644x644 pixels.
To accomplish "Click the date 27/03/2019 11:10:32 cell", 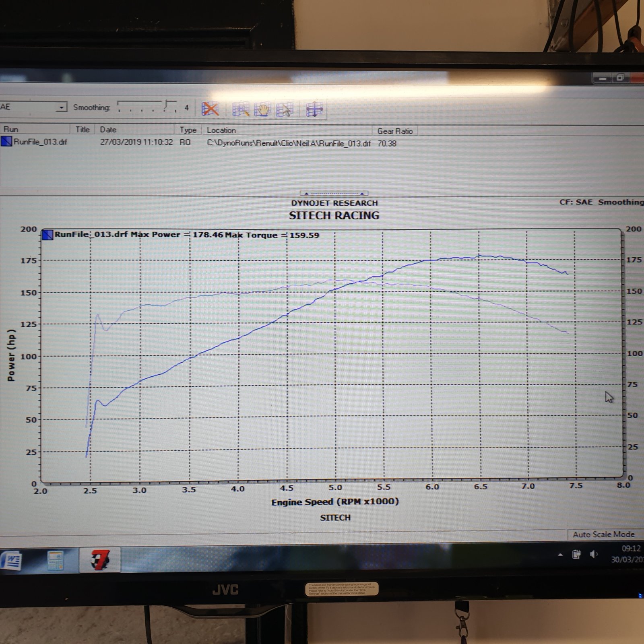I will (136, 142).
